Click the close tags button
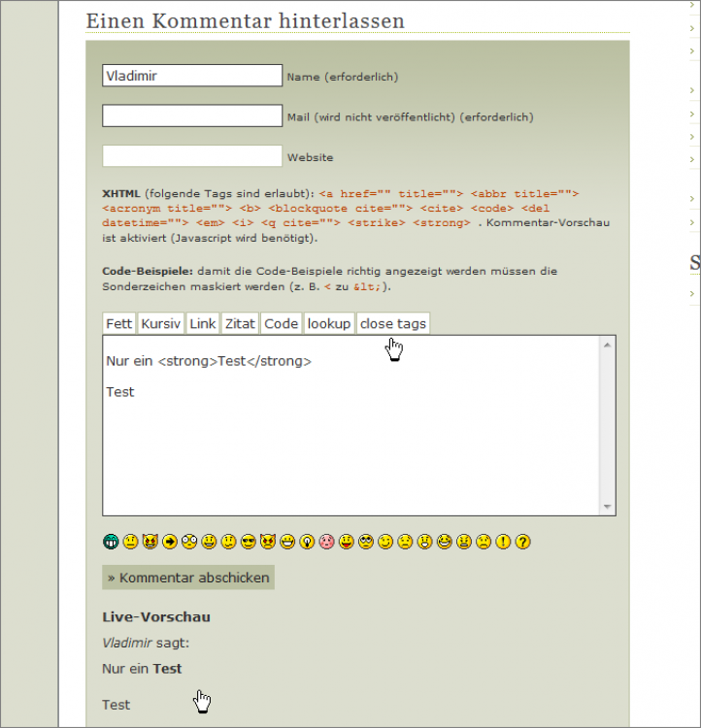Image resolution: width=701 pixels, height=728 pixels. (393, 323)
